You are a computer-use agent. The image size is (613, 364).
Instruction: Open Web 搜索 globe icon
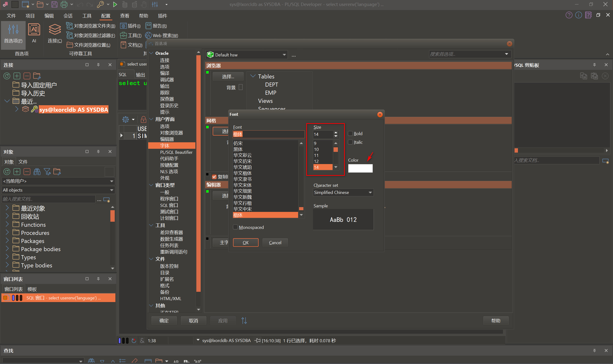tap(148, 35)
